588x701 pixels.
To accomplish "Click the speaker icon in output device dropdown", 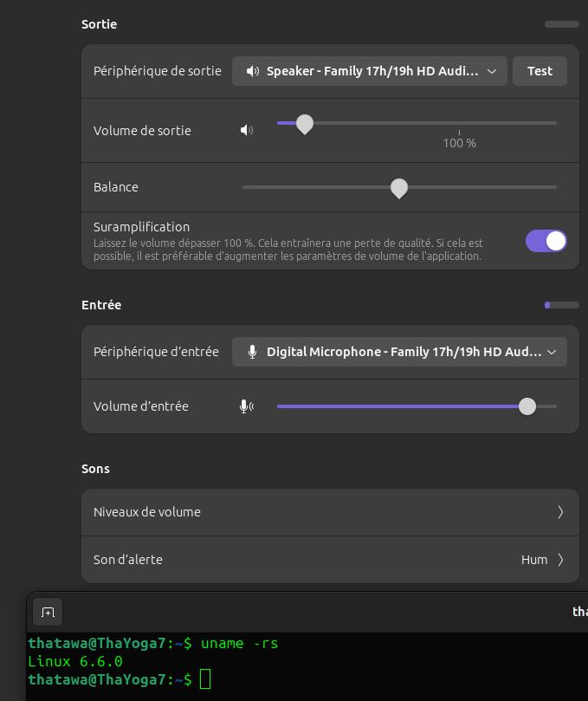I will [x=253, y=71].
